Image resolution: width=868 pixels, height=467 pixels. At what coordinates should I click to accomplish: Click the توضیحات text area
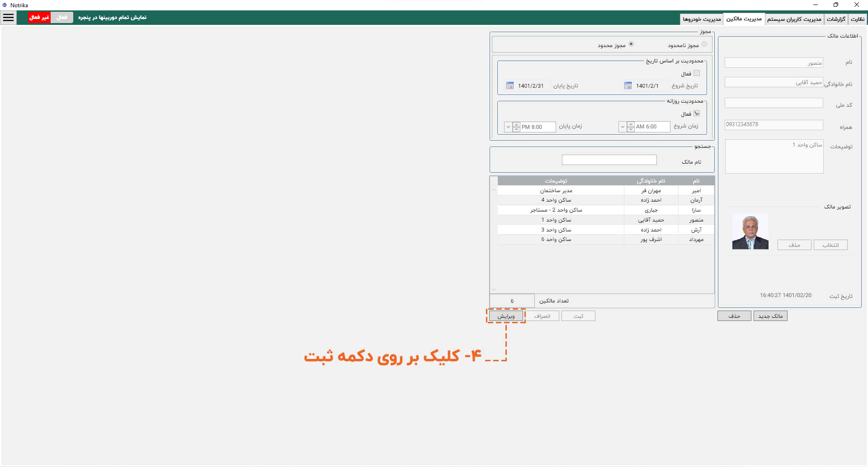pyautogui.click(x=774, y=156)
